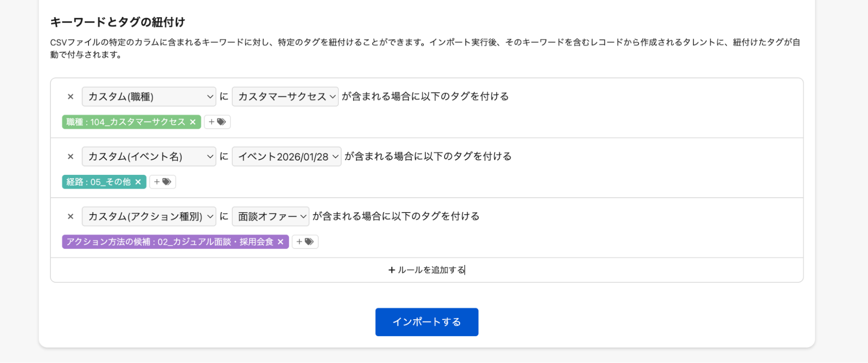Click ルールを追加する to add a rule
This screenshot has width=868, height=363.
pos(426,270)
